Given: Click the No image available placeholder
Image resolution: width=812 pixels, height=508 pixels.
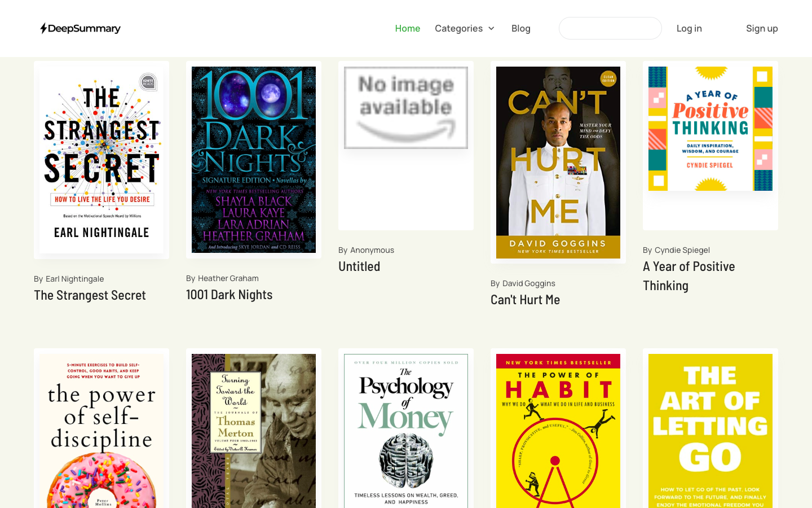Looking at the screenshot, I should pos(406,108).
